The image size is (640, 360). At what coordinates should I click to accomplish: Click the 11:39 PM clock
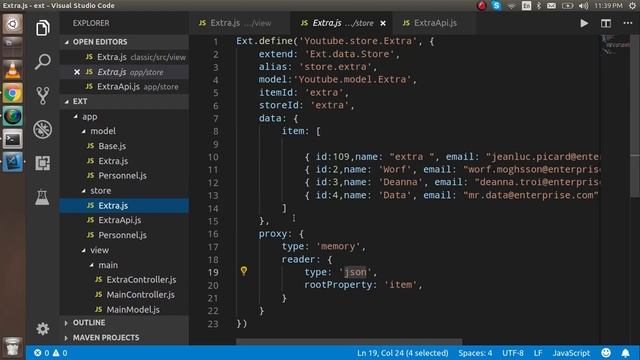(x=608, y=6)
